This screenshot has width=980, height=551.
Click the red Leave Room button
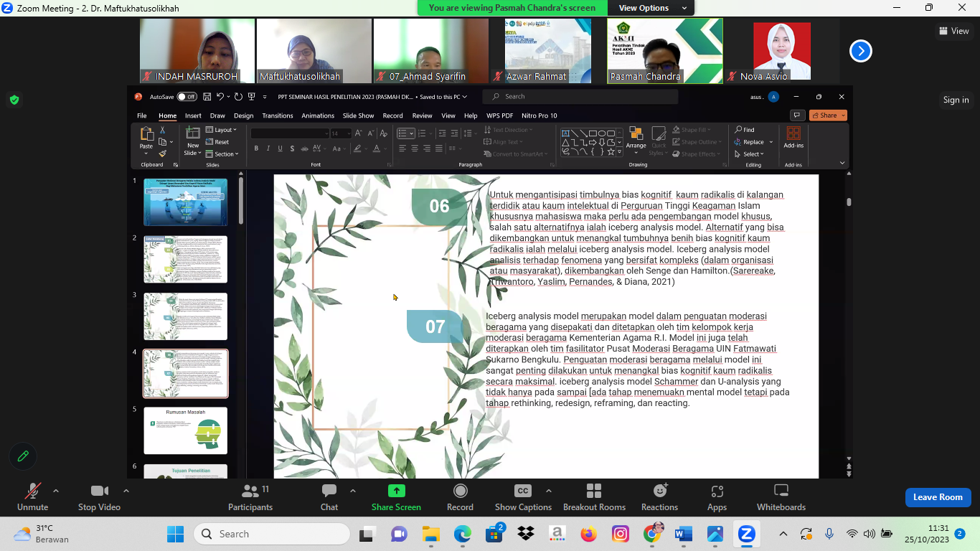pos(937,497)
